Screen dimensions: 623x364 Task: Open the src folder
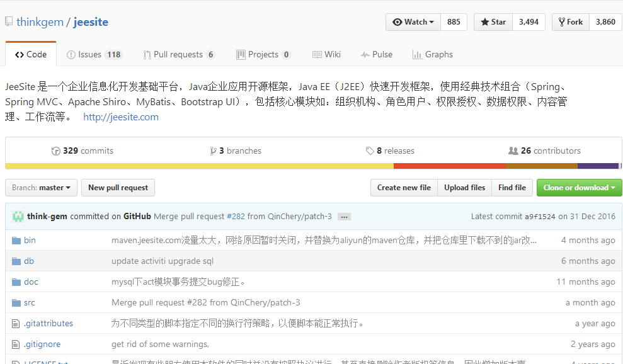click(x=30, y=302)
